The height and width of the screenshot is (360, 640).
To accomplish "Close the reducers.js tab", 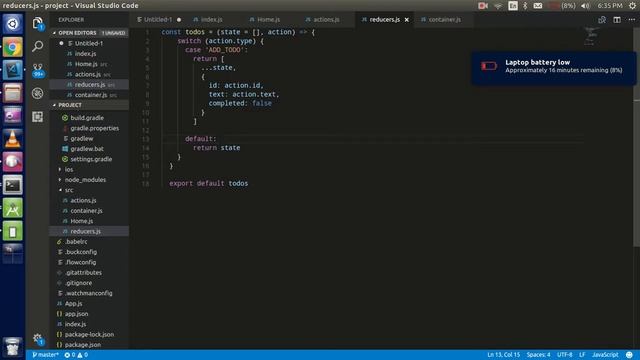I will click(407, 20).
